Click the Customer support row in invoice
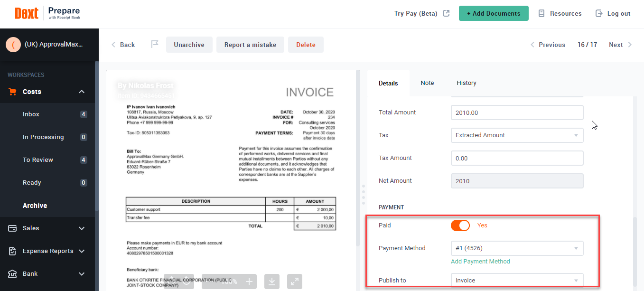This screenshot has width=644, height=291. point(231,209)
